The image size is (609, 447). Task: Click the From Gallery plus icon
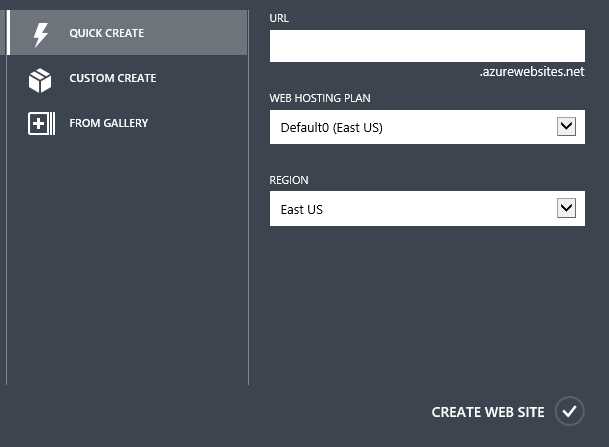(x=41, y=123)
